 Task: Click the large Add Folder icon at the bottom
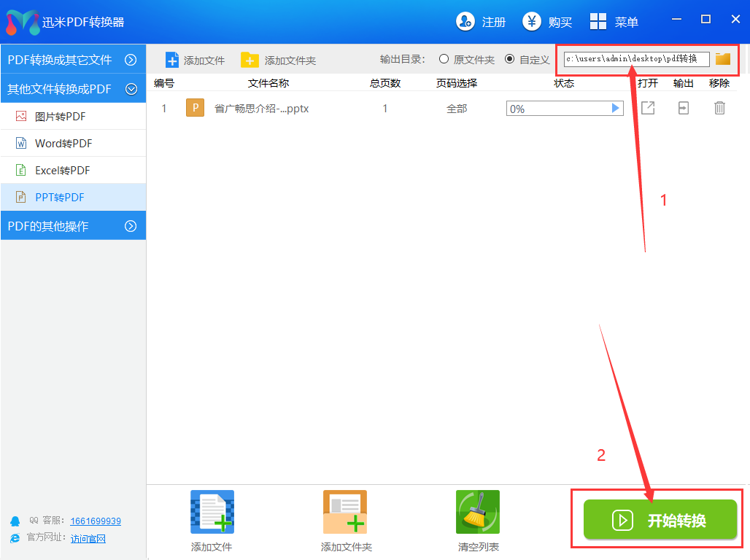pyautogui.click(x=345, y=512)
